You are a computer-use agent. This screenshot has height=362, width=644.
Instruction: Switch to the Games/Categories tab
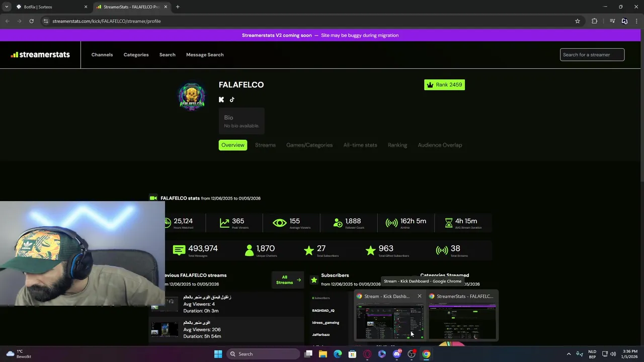(x=309, y=145)
